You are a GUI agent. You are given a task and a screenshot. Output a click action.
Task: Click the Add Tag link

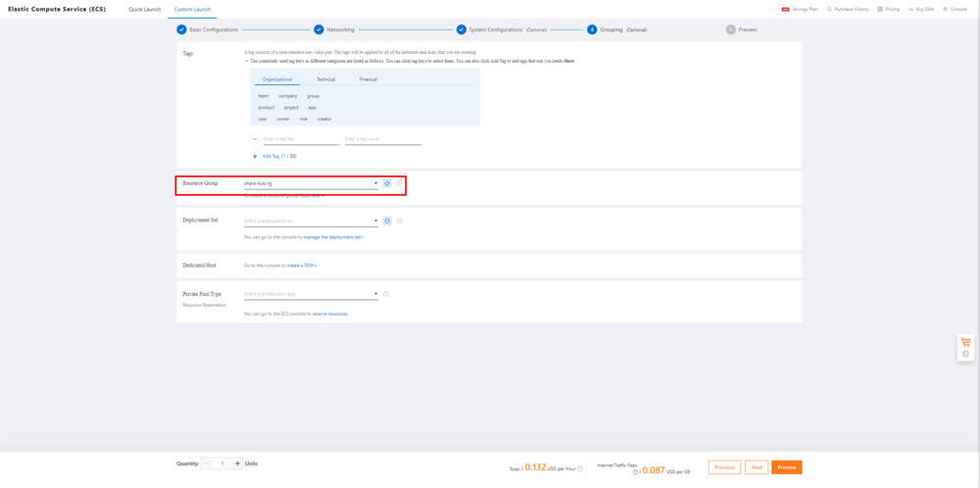click(270, 156)
